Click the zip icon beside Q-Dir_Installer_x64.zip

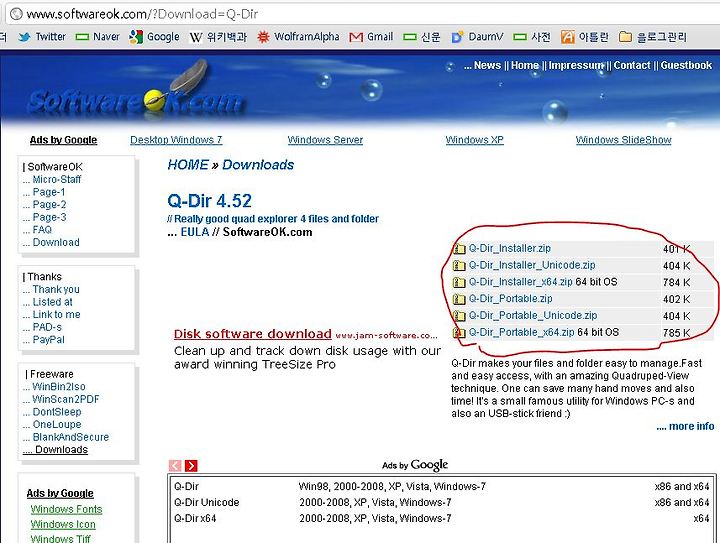click(459, 282)
